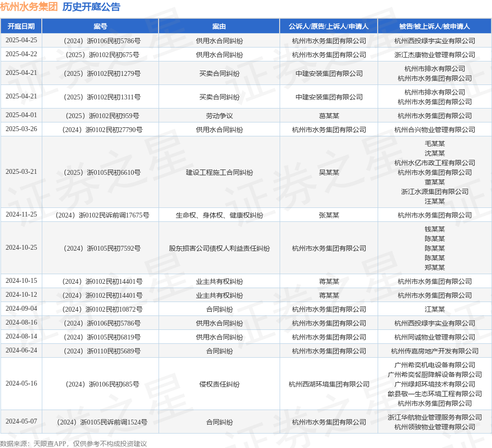Select the 公诉人/原告/上诉人/申请人 column header
This screenshot has height=448, width=492.
click(329, 26)
